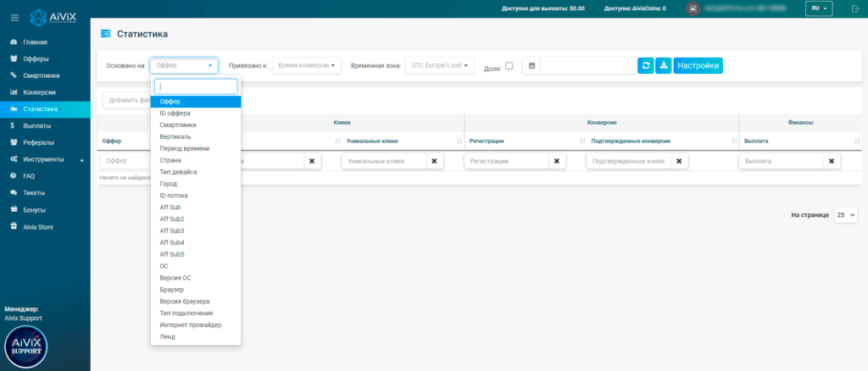Focus the dropdown search field
Image resolution: width=868 pixels, height=371 pixels.
point(196,86)
